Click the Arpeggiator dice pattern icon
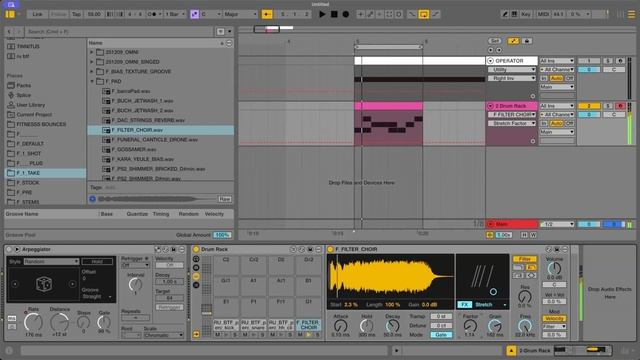The image size is (640, 360). (x=44, y=284)
